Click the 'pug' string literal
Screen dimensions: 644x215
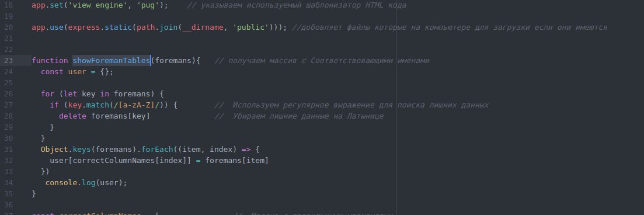pyautogui.click(x=148, y=5)
